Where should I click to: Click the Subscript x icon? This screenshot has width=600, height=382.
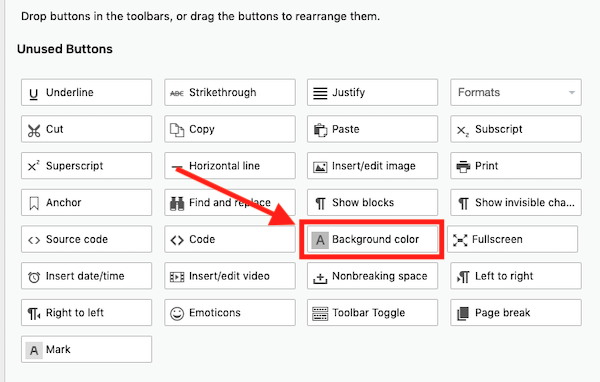pyautogui.click(x=463, y=131)
